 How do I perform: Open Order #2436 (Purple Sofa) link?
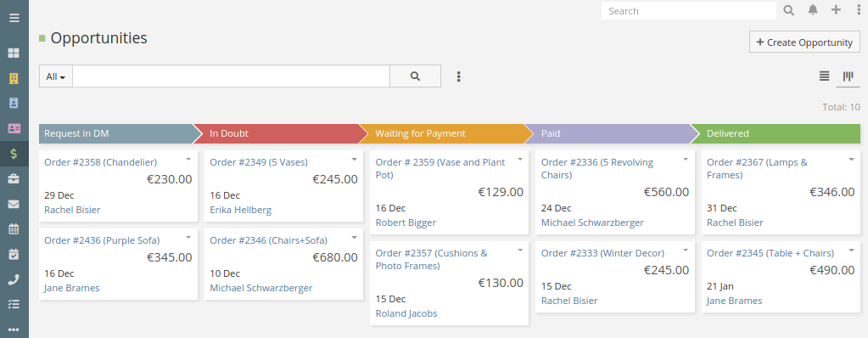click(102, 240)
